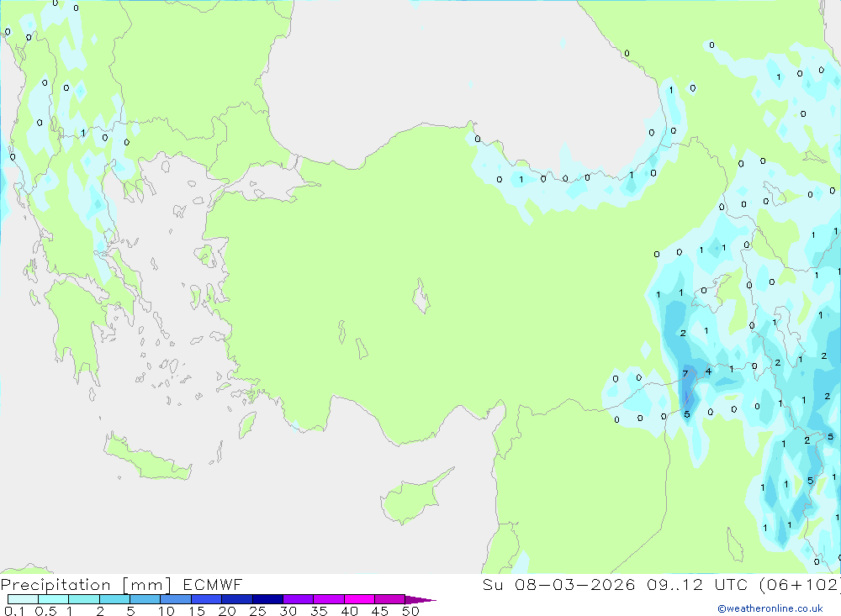
Task: Click the legend label '15'
Action: (x=196, y=611)
